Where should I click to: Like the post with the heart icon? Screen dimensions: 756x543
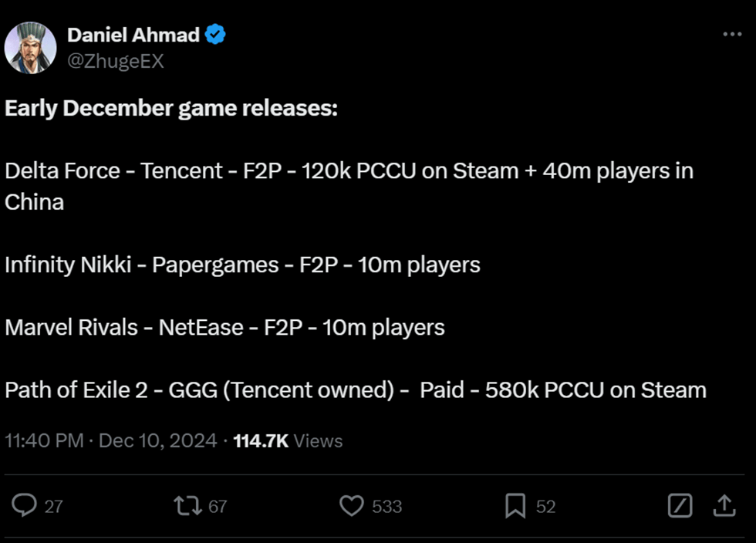pyautogui.click(x=352, y=506)
